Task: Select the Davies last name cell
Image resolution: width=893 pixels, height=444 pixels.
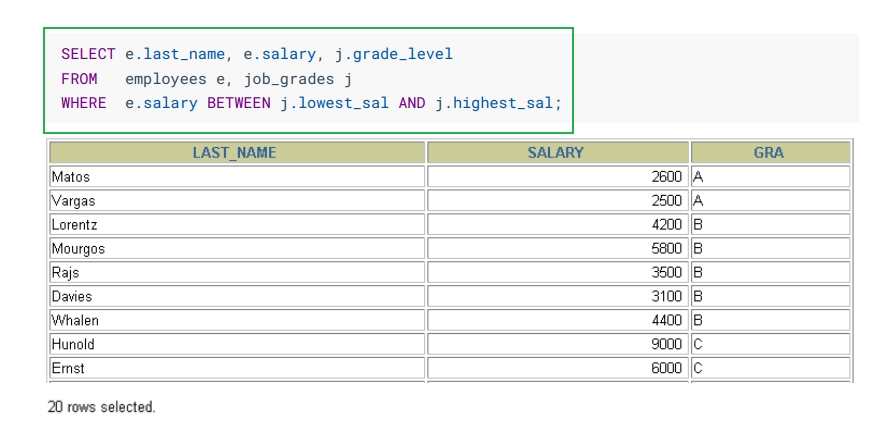Action: [237, 296]
